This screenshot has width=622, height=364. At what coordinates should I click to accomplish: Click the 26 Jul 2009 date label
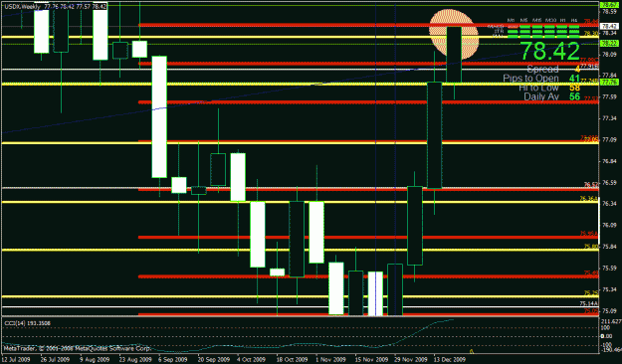pos(55,360)
